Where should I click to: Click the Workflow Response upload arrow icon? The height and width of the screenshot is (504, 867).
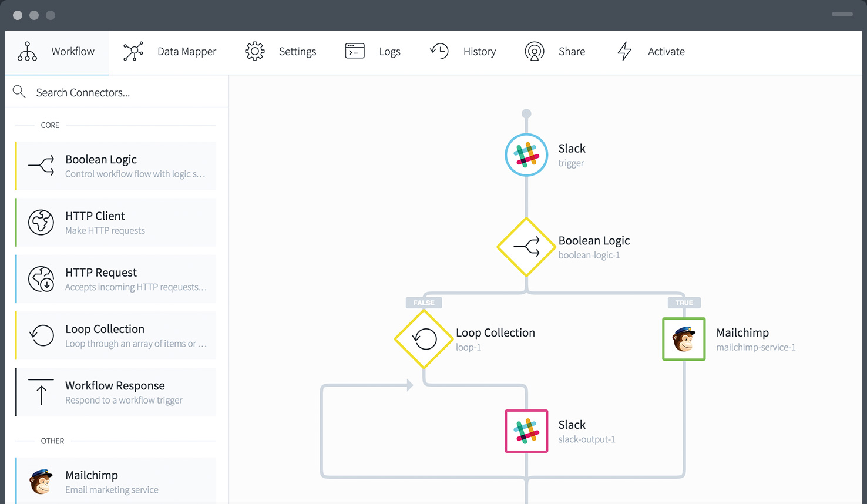click(41, 392)
